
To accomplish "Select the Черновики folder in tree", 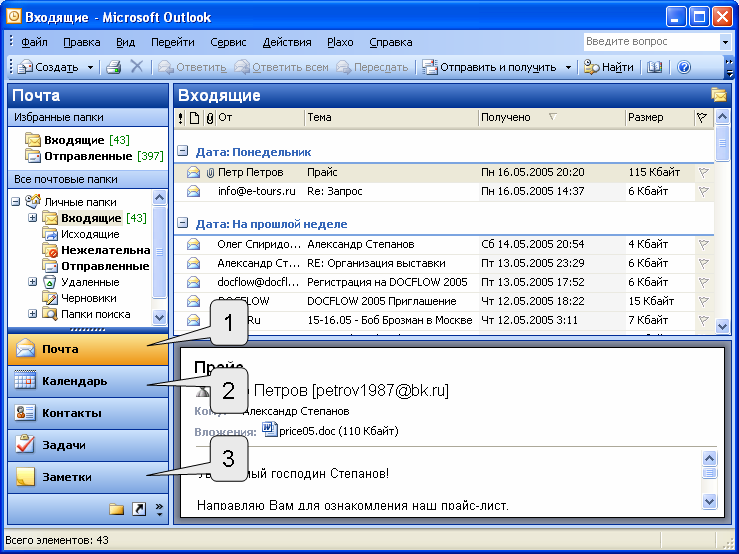I will 80,298.
